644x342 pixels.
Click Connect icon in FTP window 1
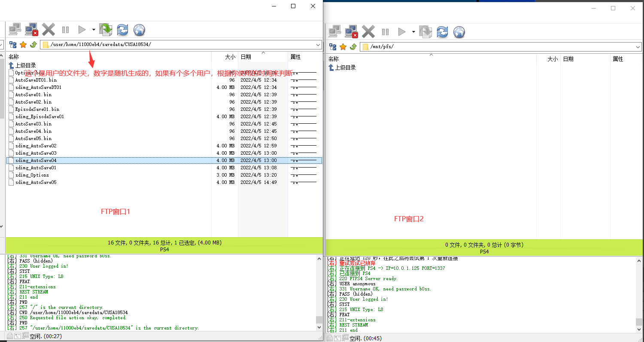click(15, 30)
